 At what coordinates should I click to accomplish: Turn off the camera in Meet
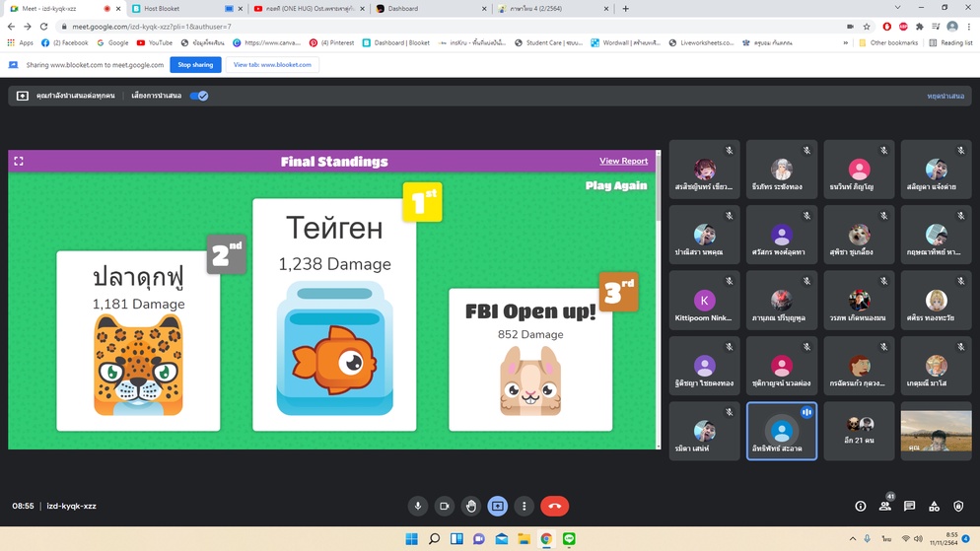point(445,506)
